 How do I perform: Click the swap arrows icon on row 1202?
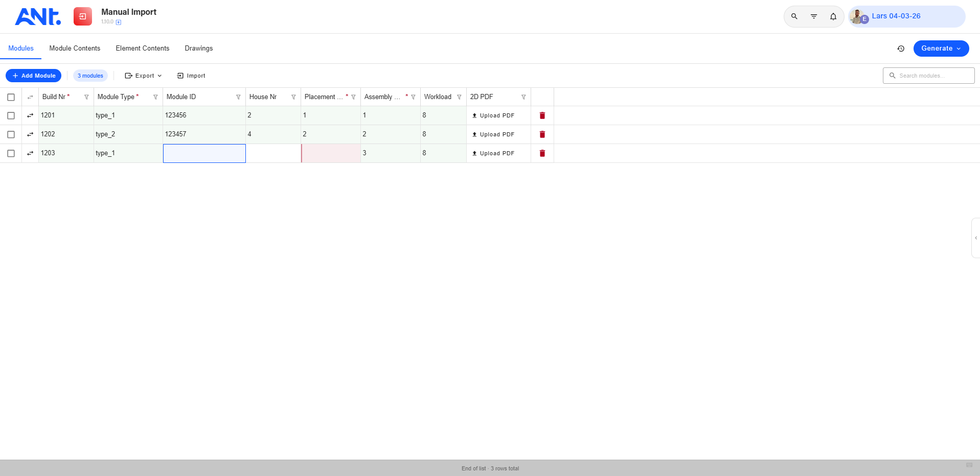(30, 134)
